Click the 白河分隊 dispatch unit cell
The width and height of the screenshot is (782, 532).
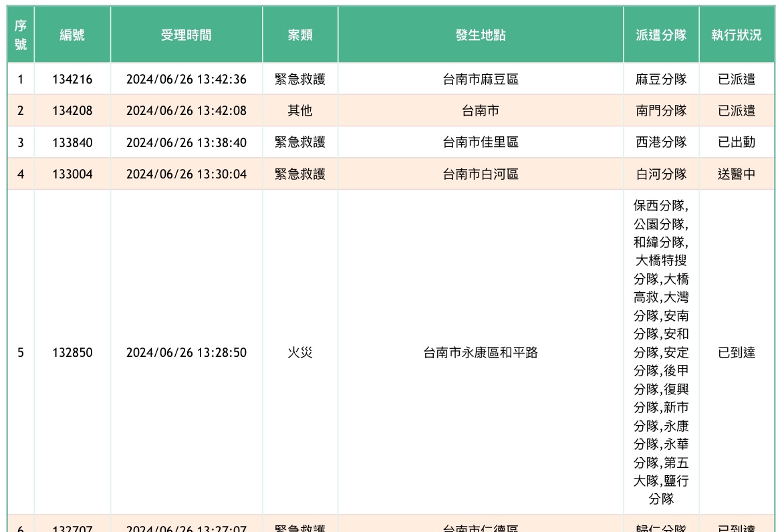coord(661,174)
